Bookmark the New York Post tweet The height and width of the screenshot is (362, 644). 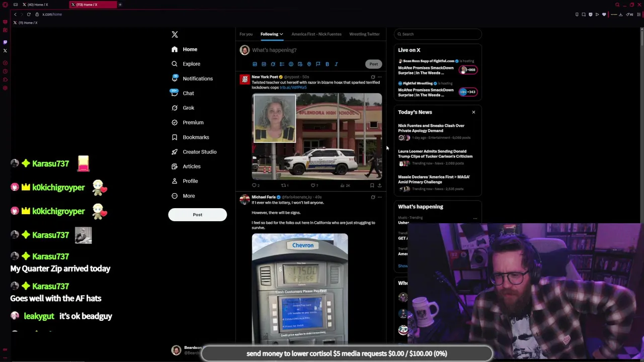pyautogui.click(x=372, y=186)
